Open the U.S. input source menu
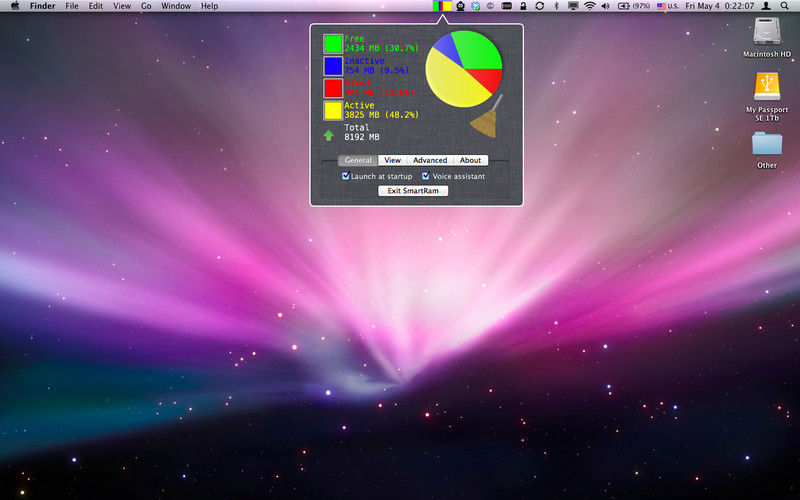 click(x=668, y=6)
